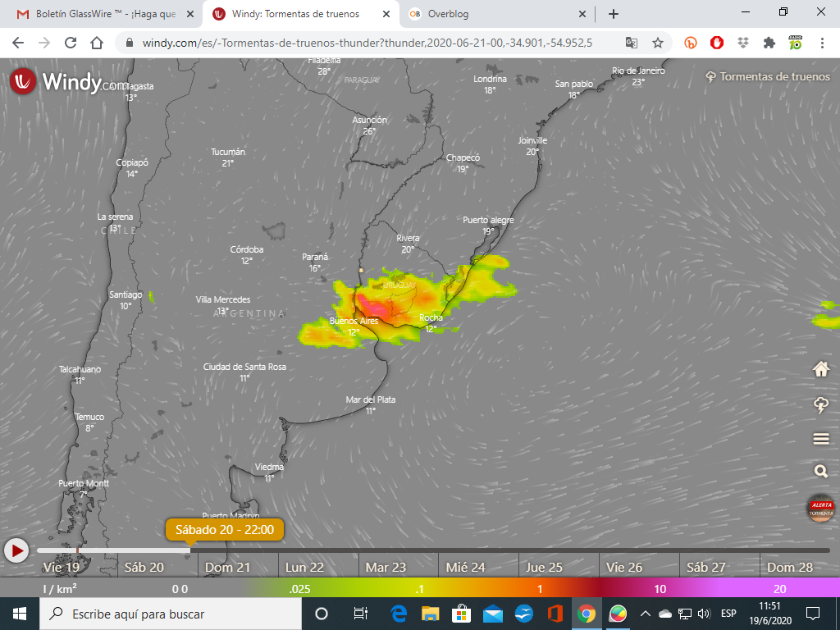Image resolution: width=840 pixels, height=630 pixels.
Task: Open the Google Translate page icon
Action: pos(632,43)
